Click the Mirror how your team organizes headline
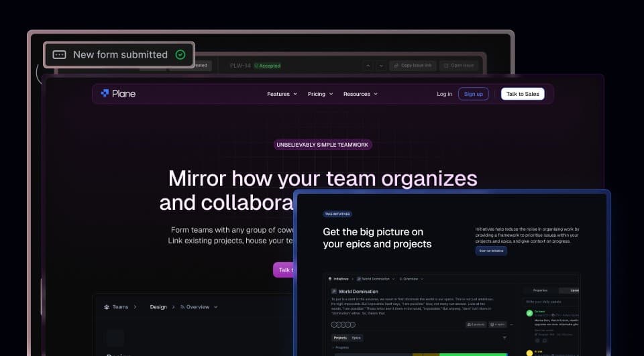The width and height of the screenshot is (644, 356). [323, 178]
